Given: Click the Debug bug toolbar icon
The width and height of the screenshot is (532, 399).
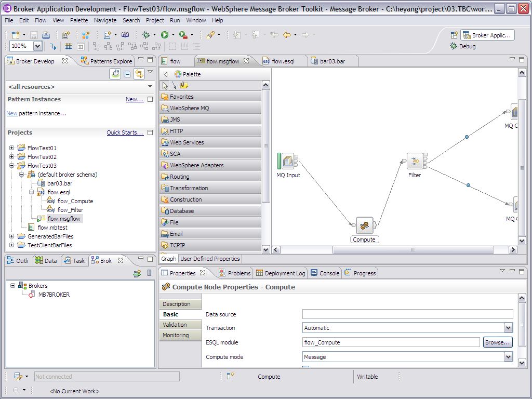Looking at the screenshot, I should coord(146,35).
